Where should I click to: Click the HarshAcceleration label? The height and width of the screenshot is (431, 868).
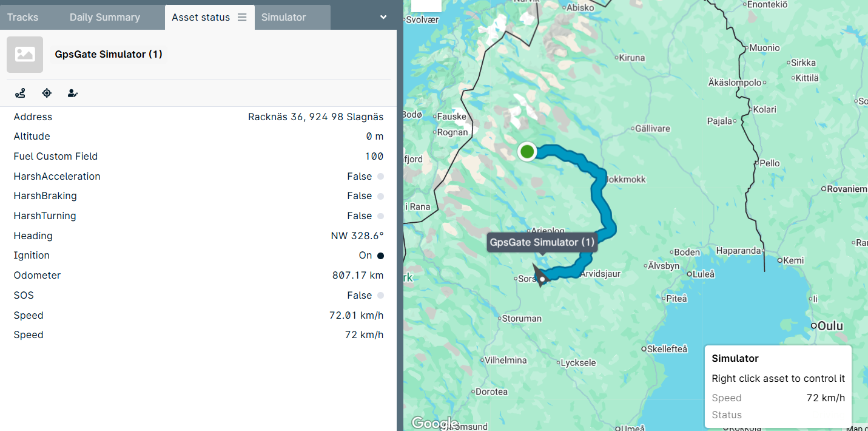point(57,177)
